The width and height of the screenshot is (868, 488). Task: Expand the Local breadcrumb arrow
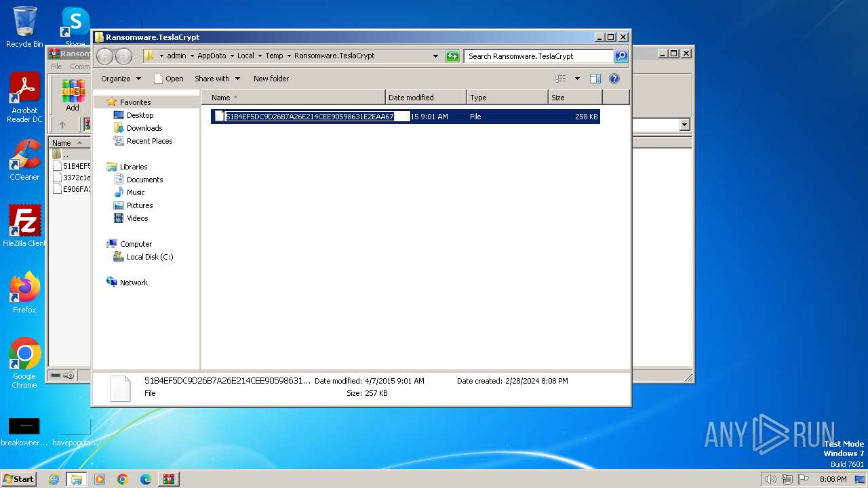pyautogui.click(x=260, y=56)
